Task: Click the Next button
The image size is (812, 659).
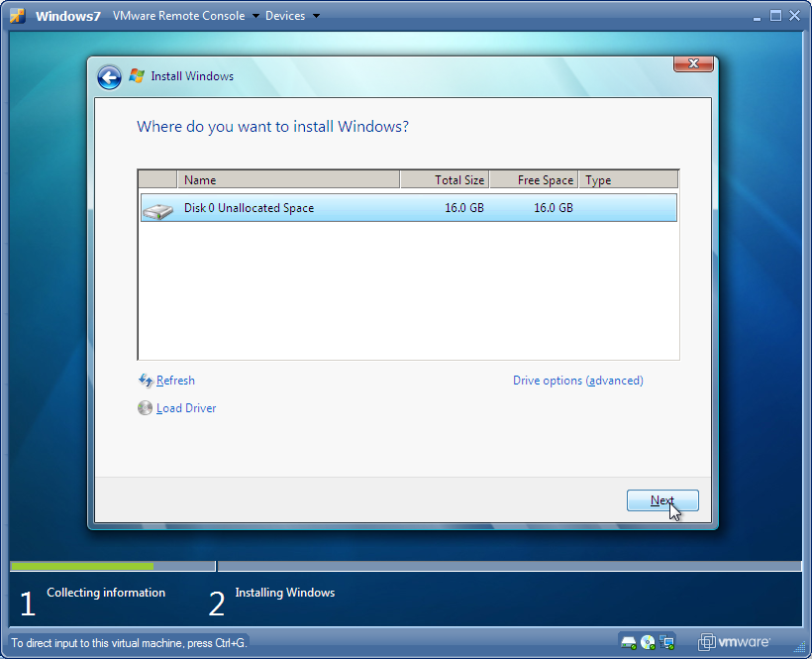Action: click(x=662, y=500)
